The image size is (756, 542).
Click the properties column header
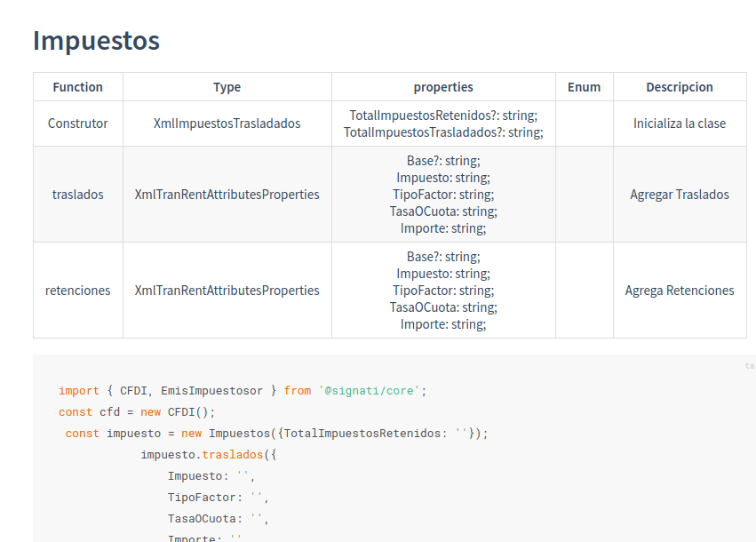(443, 87)
